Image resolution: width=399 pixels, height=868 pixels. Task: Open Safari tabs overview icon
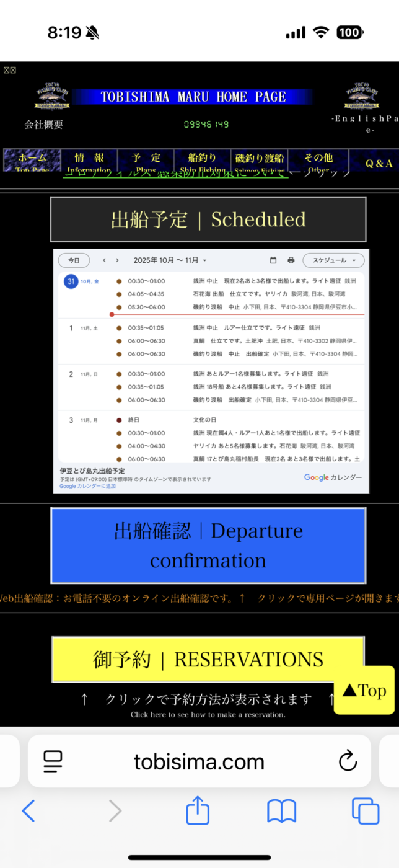(x=365, y=811)
